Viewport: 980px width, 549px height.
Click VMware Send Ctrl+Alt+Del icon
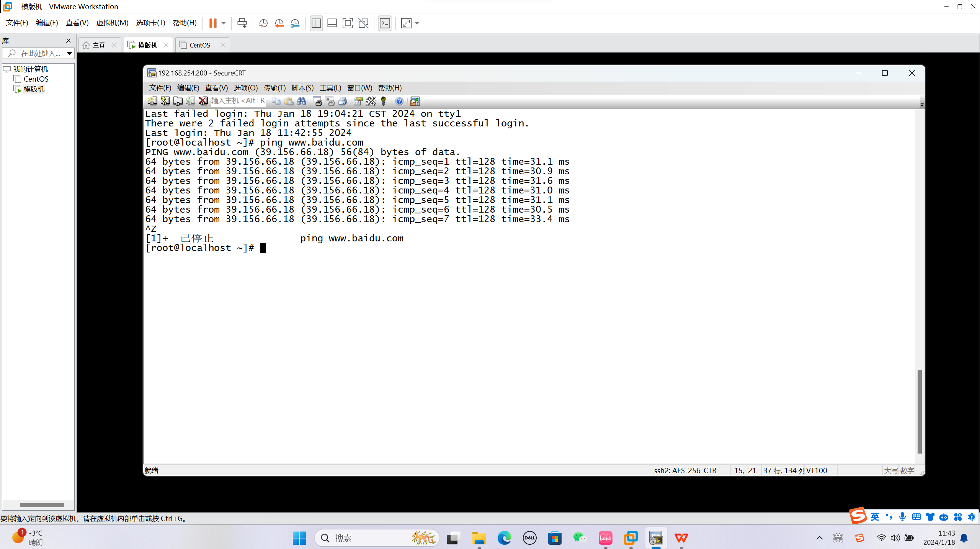coord(242,23)
